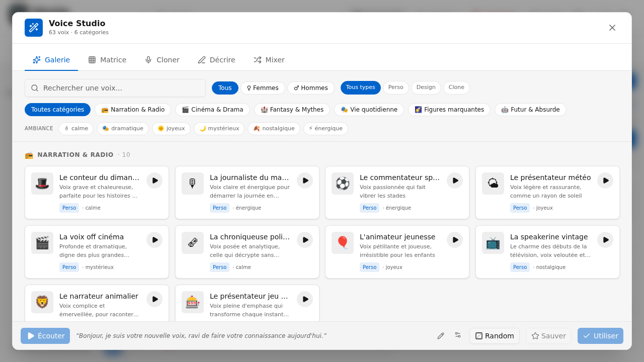Focus the Rechercher une voix search field
This screenshot has width=644, height=362.
click(115, 88)
